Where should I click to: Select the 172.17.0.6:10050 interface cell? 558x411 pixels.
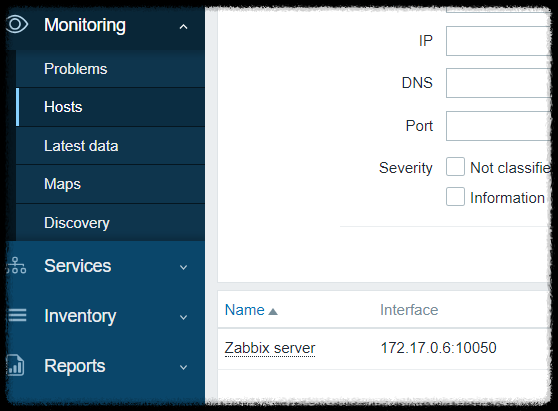tap(438, 348)
